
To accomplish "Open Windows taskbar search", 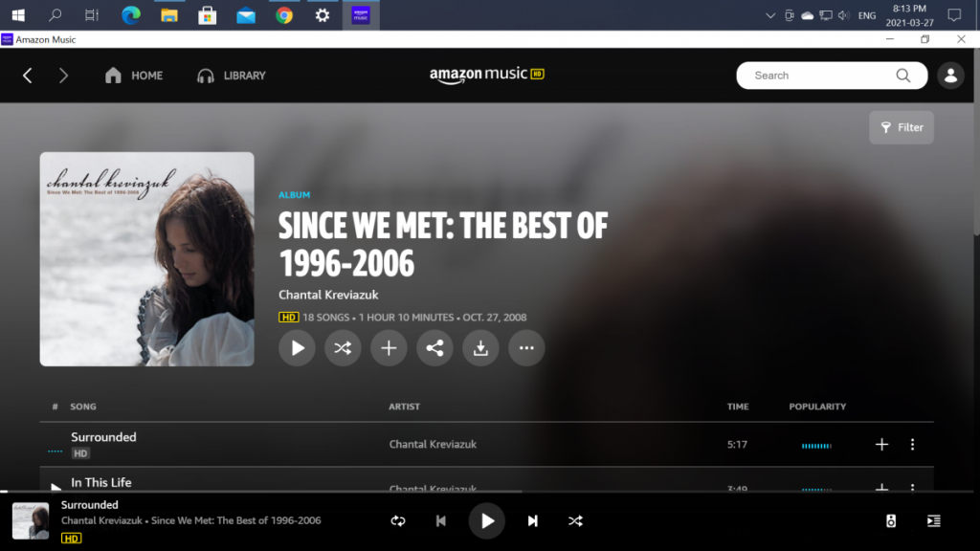I will 55,15.
